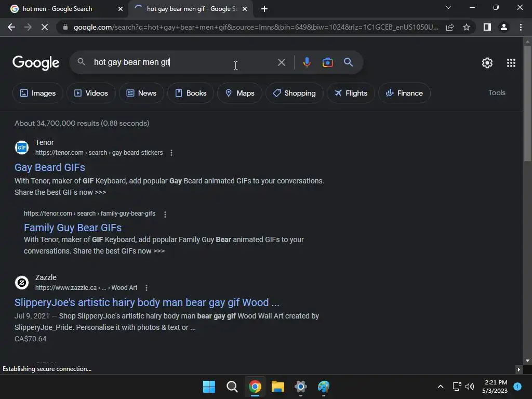Open the Chrome three-dot menu
Screen dimensions: 532x399
pyautogui.click(x=521, y=27)
